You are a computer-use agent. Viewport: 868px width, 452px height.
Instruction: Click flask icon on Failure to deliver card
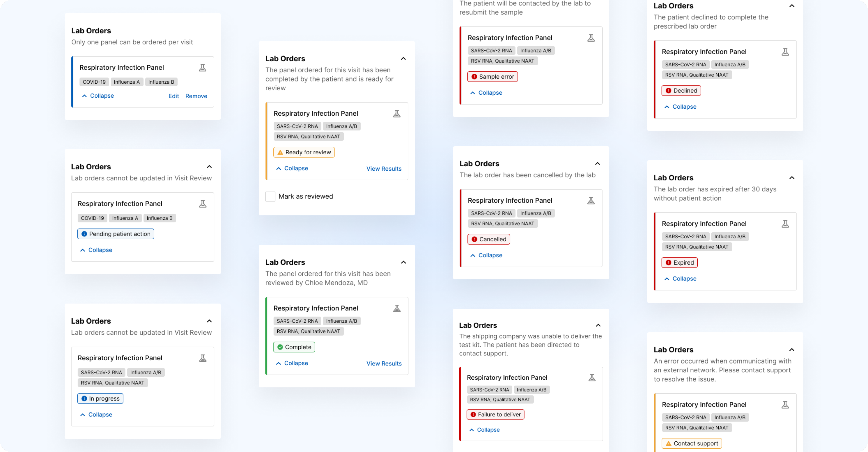tap(592, 378)
